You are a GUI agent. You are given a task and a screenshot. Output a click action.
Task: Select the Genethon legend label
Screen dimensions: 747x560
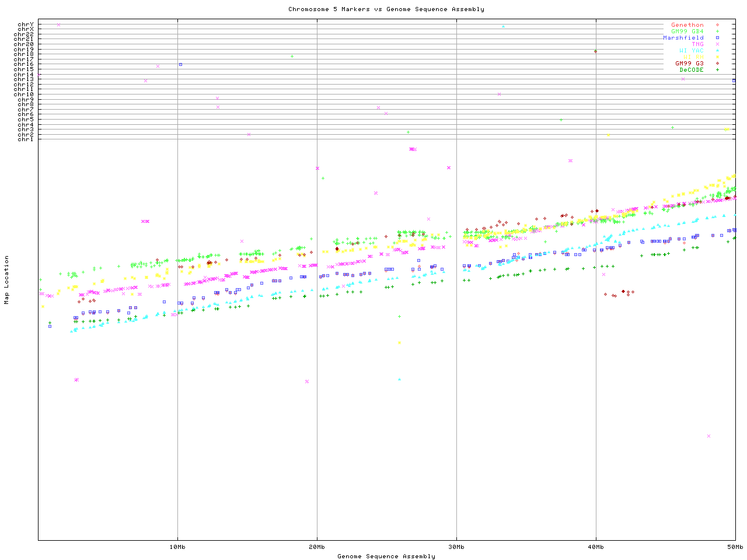tap(687, 25)
